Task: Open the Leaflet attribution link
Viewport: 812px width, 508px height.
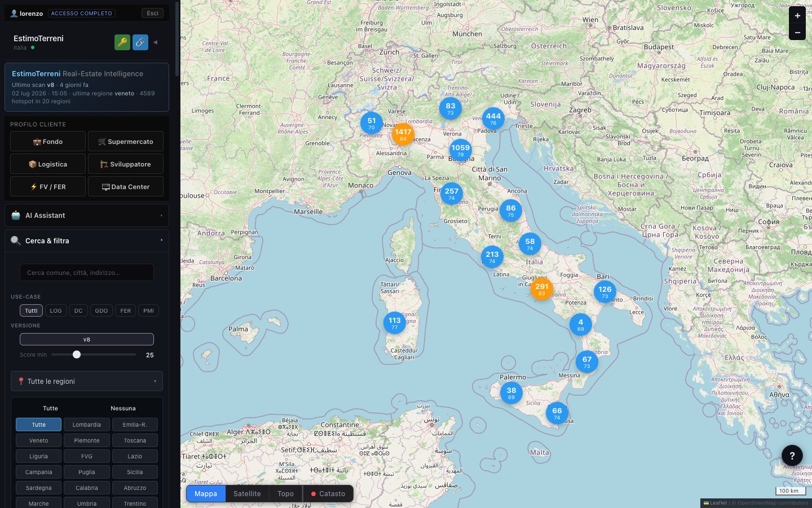Action: point(715,503)
